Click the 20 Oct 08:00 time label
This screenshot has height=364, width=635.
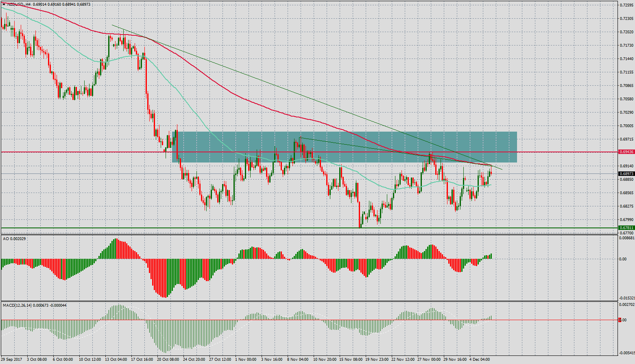tap(168, 360)
